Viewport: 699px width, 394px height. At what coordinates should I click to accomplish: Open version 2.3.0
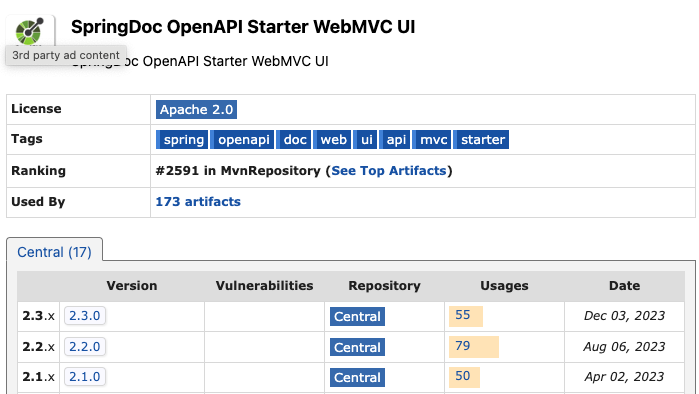pyautogui.click(x=85, y=316)
